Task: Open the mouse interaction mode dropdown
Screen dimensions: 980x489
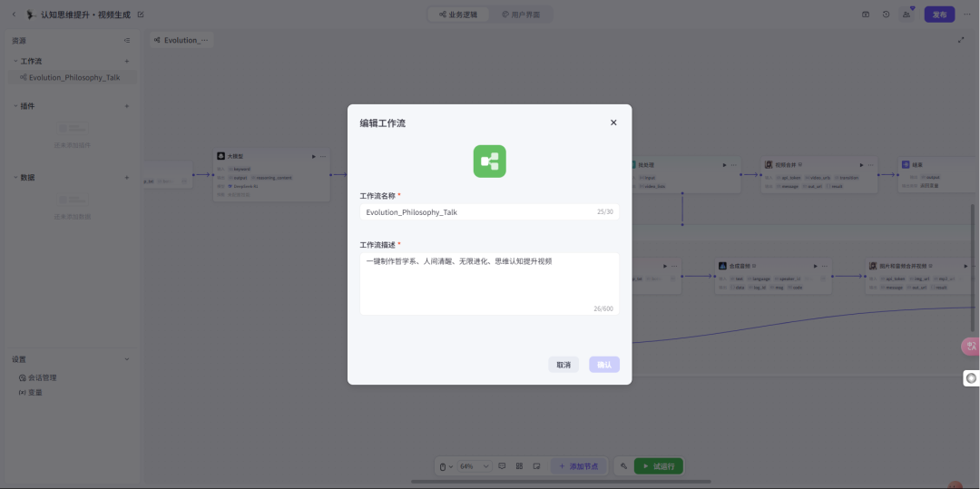Action: [446, 466]
